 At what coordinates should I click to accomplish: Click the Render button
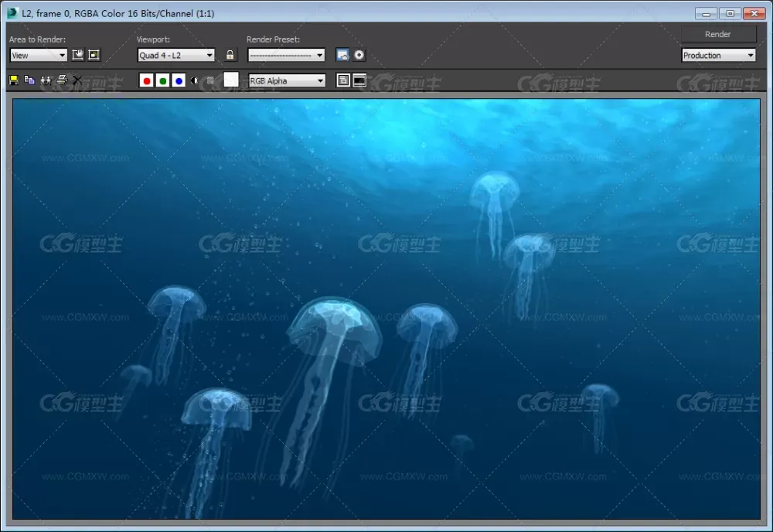[x=718, y=34]
